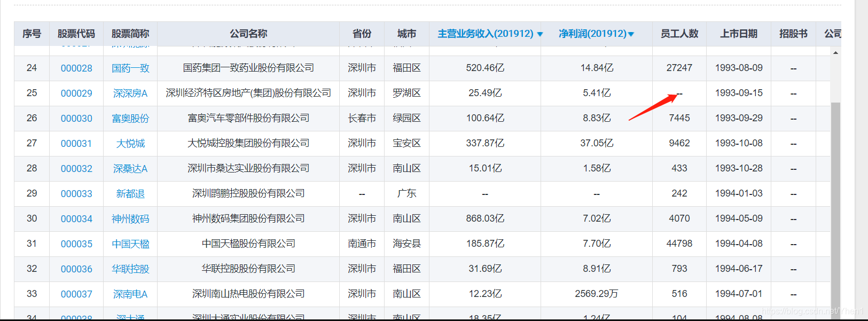The image size is (868, 321).
Task: Click listing date 1994-07-01
Action: tap(739, 294)
